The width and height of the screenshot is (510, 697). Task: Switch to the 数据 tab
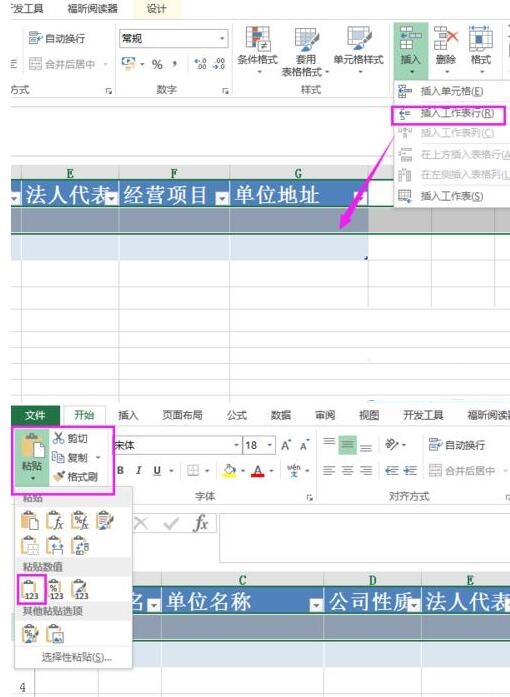point(281,415)
